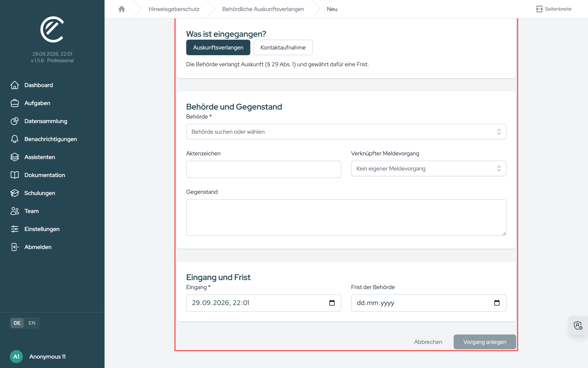Click the Abbrechen button
The image size is (588, 368).
click(x=428, y=342)
